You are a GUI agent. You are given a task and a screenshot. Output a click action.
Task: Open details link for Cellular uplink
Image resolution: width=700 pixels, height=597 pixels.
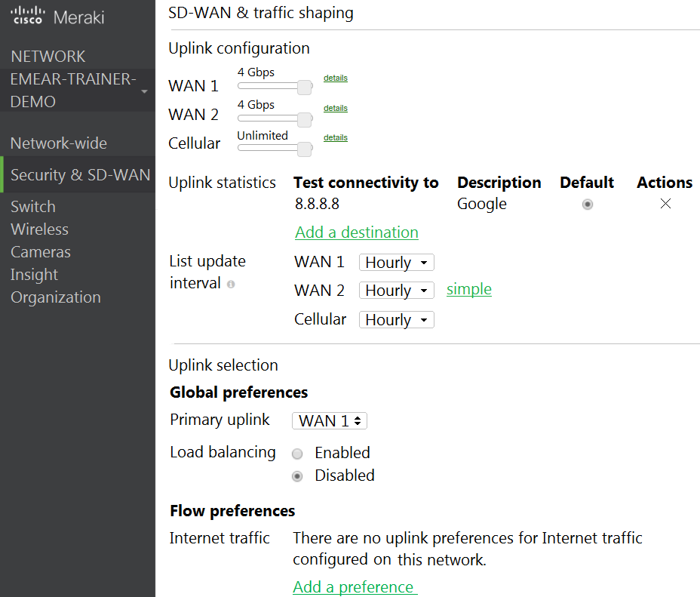[336, 138]
